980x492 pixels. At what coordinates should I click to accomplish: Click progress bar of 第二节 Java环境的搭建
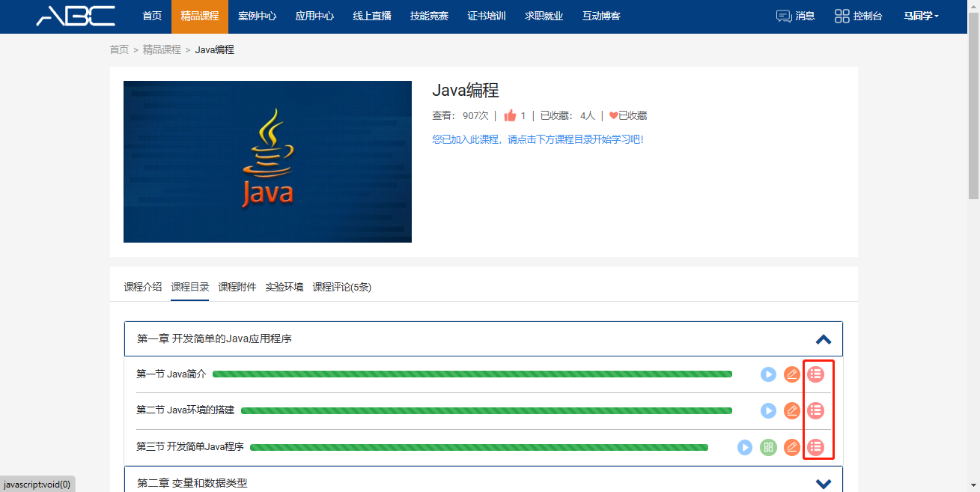point(487,410)
